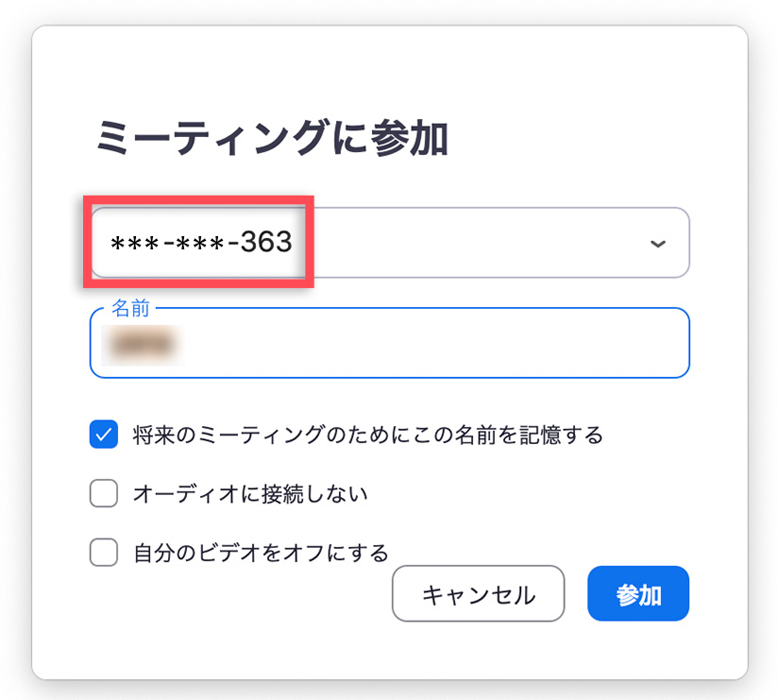Click the 将来のミーティングのためにこの名前を記憶する label text
This screenshot has width=778, height=700.
click(368, 435)
